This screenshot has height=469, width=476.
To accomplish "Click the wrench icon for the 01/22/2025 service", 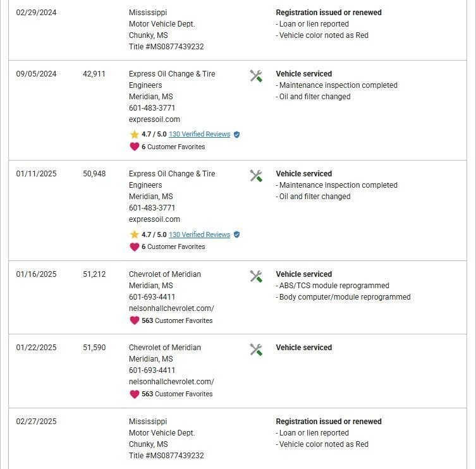I will 256,350.
